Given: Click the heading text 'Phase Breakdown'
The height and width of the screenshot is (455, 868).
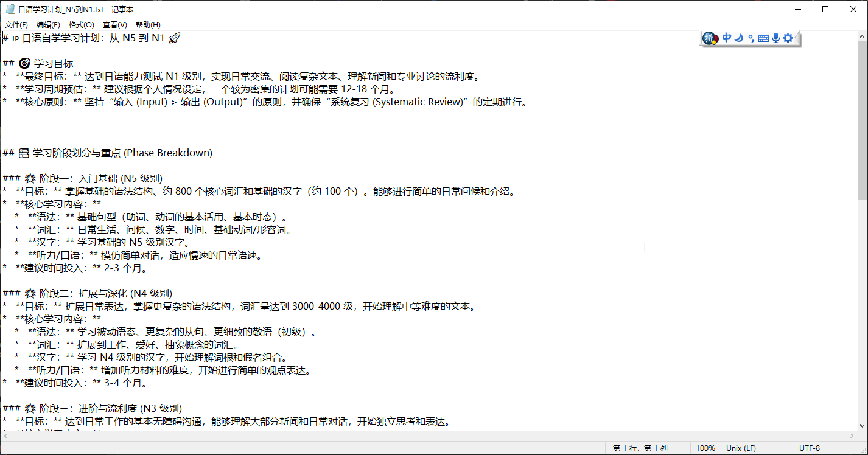Looking at the screenshot, I should point(168,153).
